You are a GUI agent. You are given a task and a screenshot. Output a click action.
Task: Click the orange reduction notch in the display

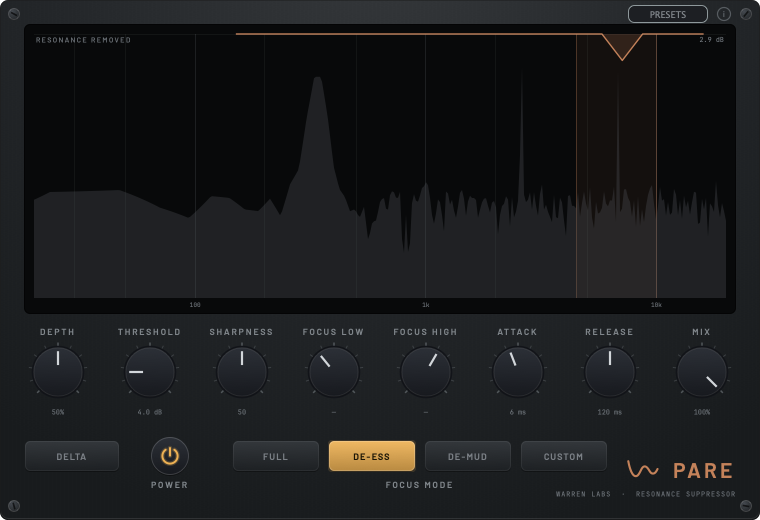[x=622, y=47]
